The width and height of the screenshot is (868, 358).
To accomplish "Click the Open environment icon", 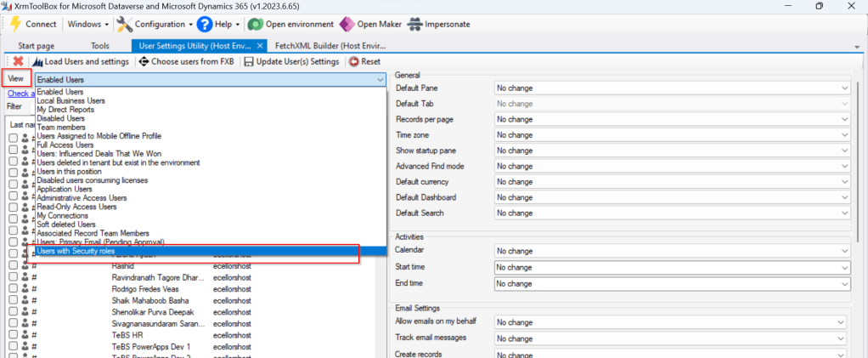I will tap(254, 24).
